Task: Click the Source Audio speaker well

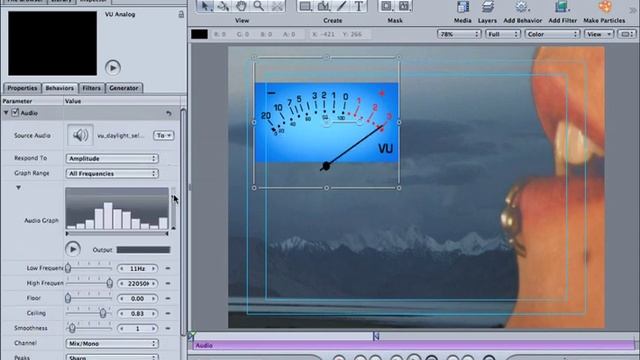Action: pos(80,135)
